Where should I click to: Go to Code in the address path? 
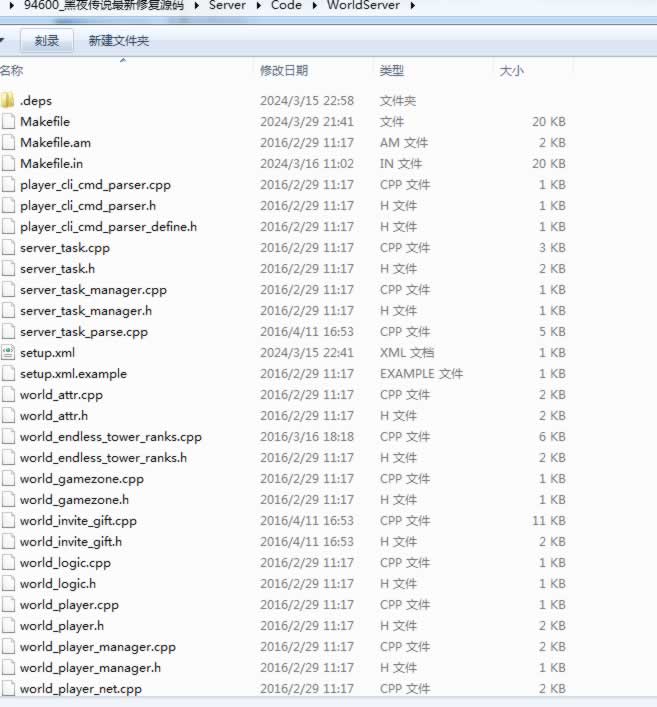coord(286,5)
